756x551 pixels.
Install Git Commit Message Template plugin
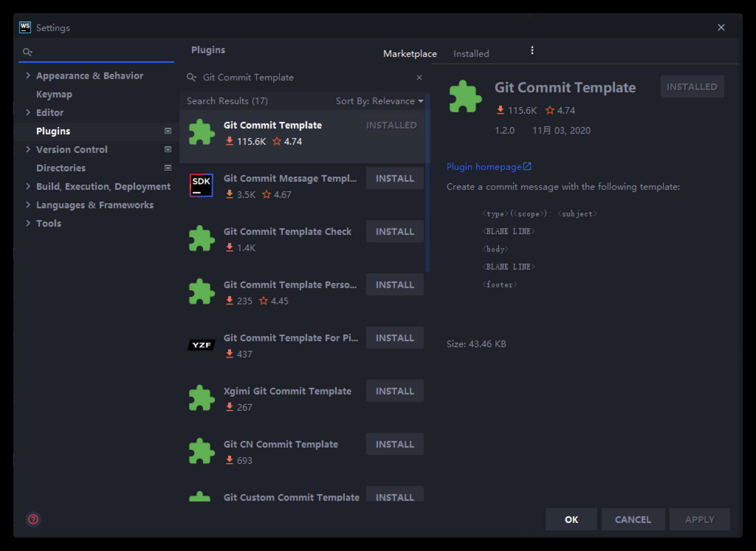[x=395, y=178]
